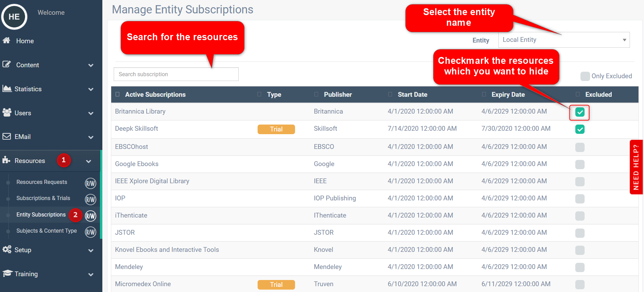The height and width of the screenshot is (292, 644).
Task: Click the EBSCO publisher cell
Action: click(324, 147)
